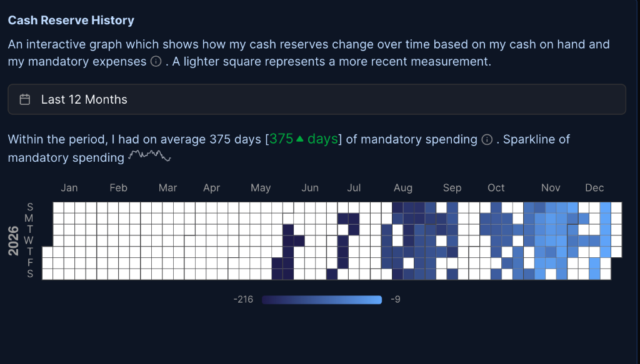Select the sparkline of mandatory spending
Viewport: 640px width, 364px height.
point(149,155)
